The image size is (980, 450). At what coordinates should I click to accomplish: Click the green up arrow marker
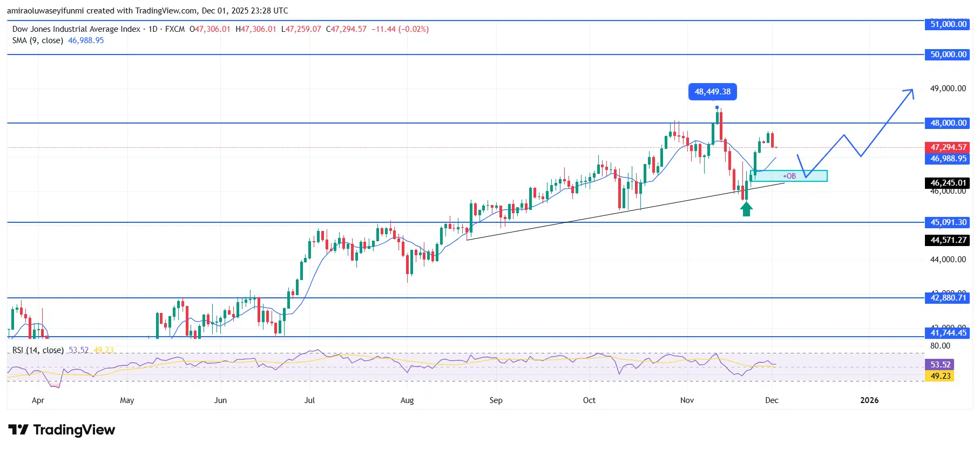(x=746, y=209)
